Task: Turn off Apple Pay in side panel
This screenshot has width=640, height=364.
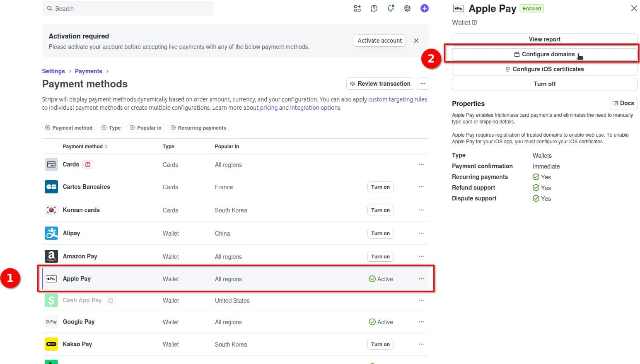Action: [544, 84]
